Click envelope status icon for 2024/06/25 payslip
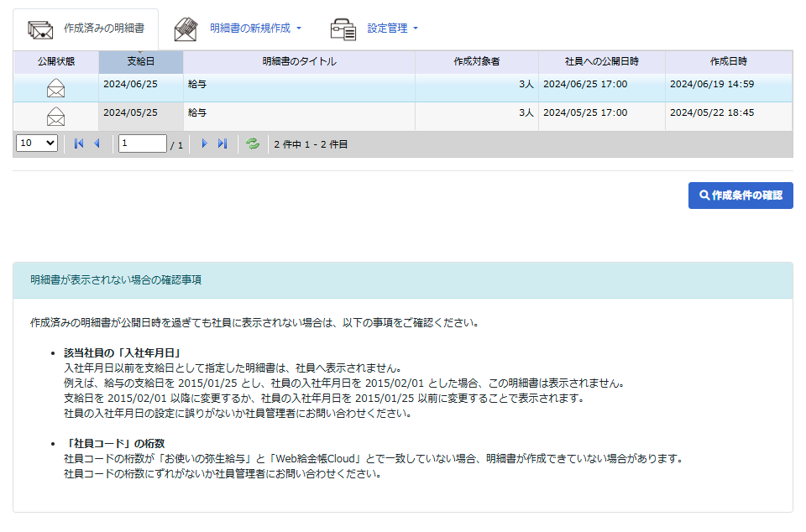Screen dimensions: 806x532 pos(55,87)
